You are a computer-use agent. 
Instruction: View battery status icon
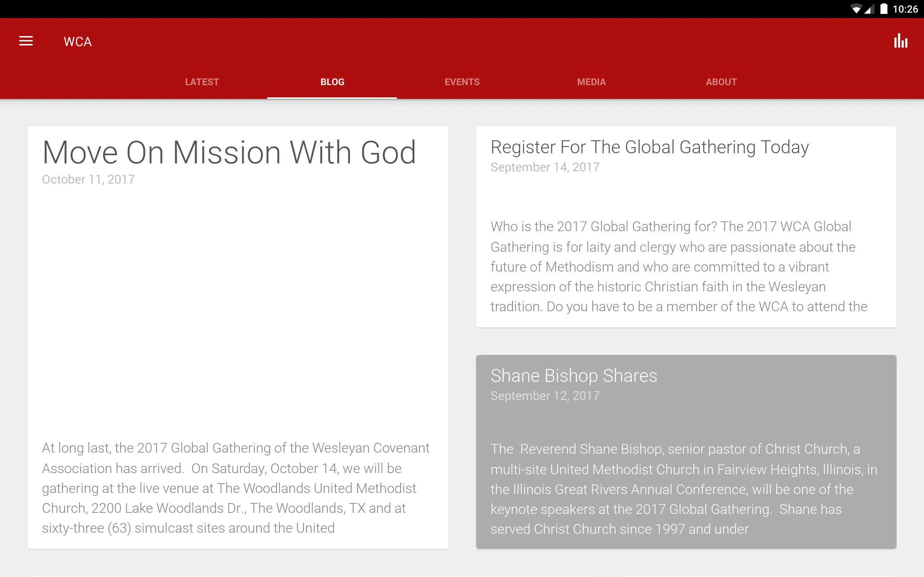click(882, 9)
